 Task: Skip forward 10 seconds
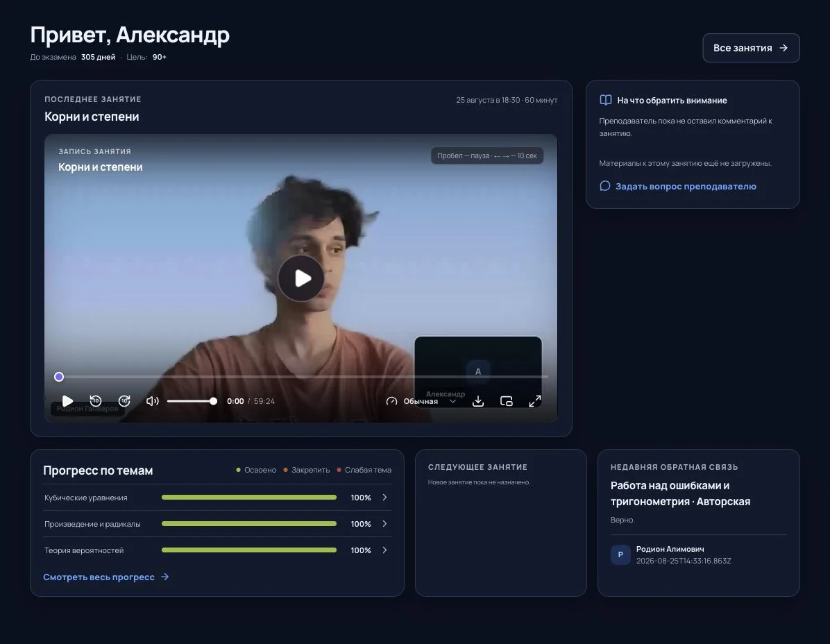124,401
